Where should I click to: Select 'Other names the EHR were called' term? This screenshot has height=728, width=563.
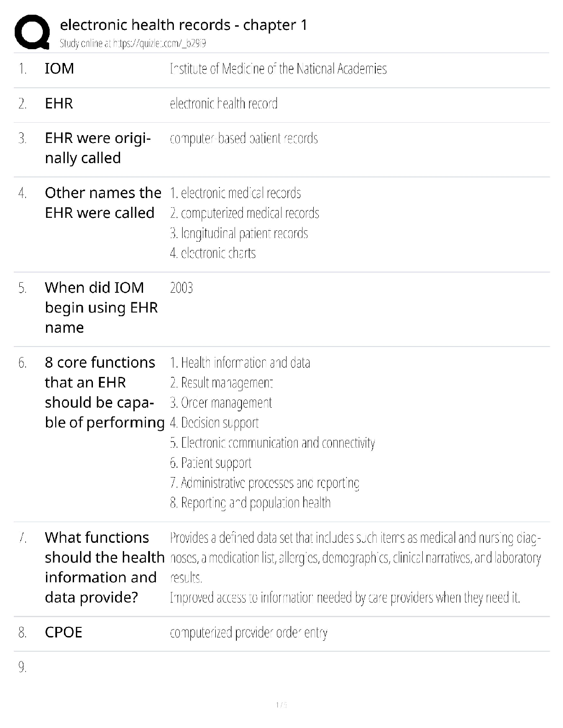pos(103,203)
